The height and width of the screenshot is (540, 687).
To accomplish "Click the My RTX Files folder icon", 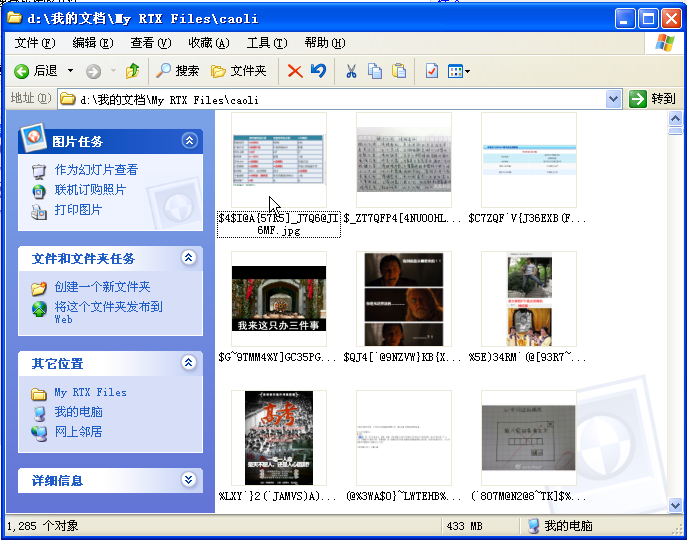I will [39, 394].
